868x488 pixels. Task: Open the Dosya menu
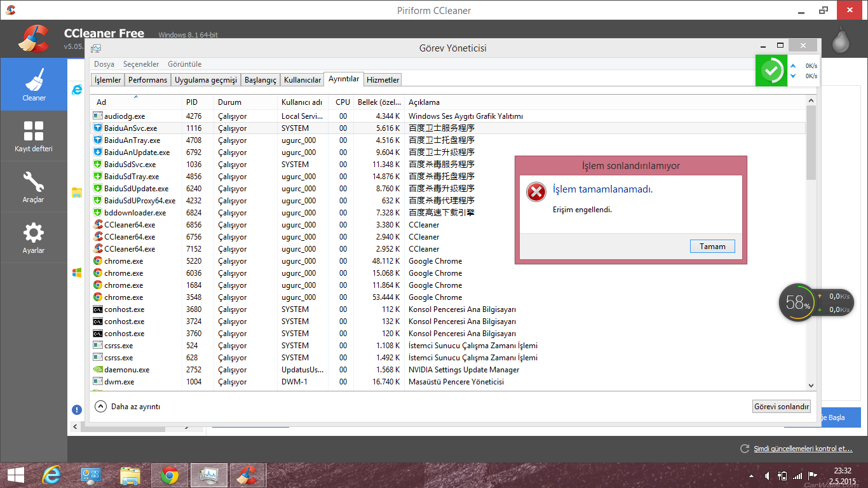(x=104, y=64)
